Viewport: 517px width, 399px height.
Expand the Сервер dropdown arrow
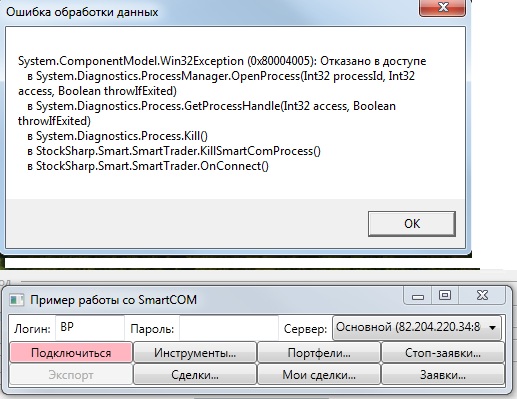click(492, 328)
